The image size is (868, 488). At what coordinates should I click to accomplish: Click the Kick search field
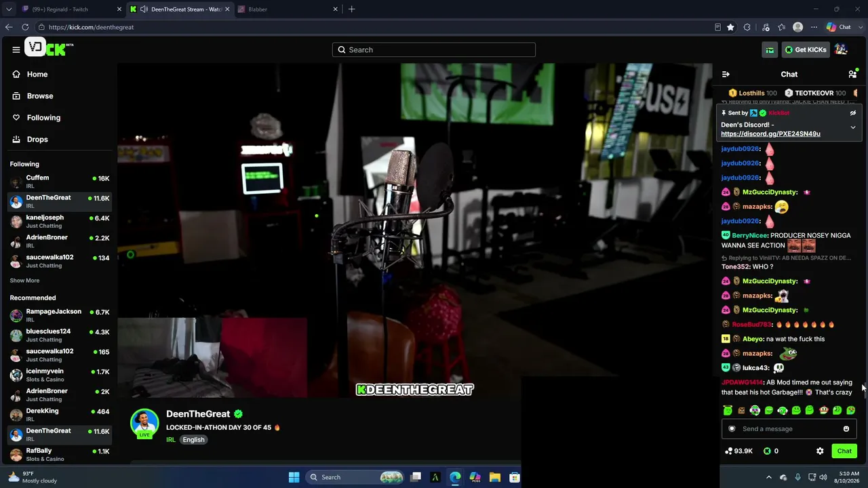coord(434,49)
